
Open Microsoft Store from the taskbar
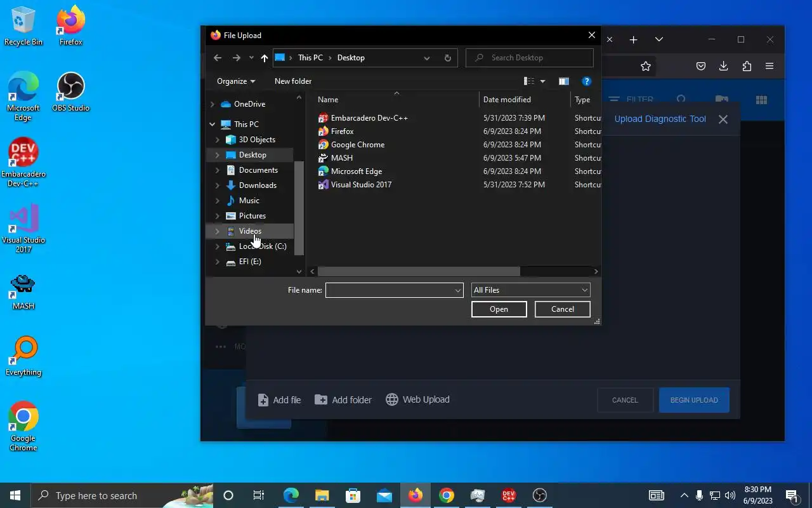pyautogui.click(x=353, y=495)
